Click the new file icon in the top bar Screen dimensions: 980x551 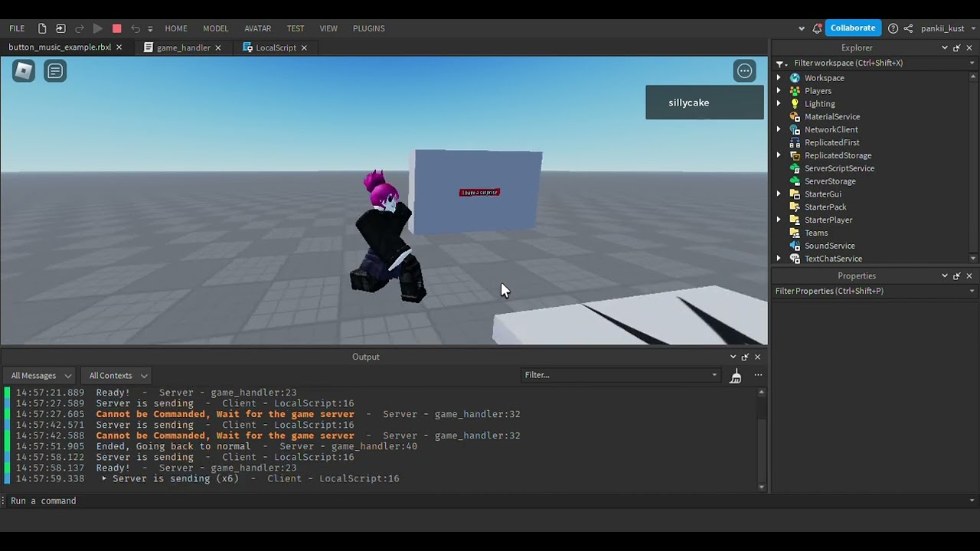pos(42,28)
